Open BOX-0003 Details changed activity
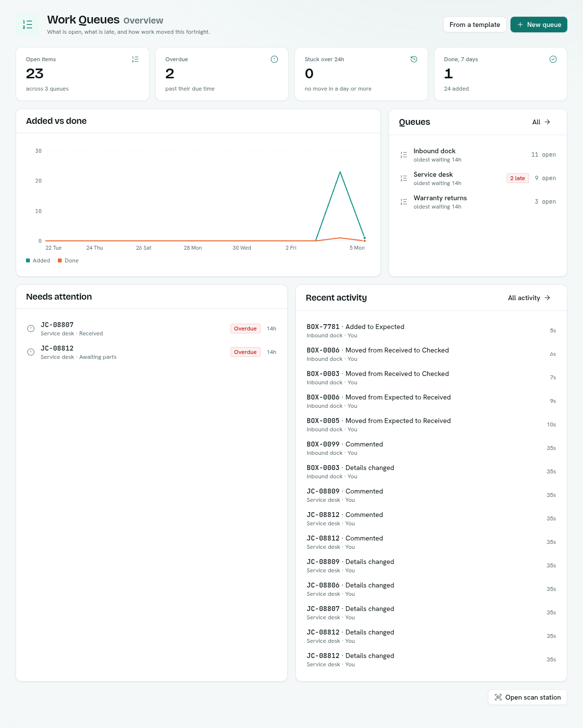Image resolution: width=583 pixels, height=728 pixels. coord(431,471)
